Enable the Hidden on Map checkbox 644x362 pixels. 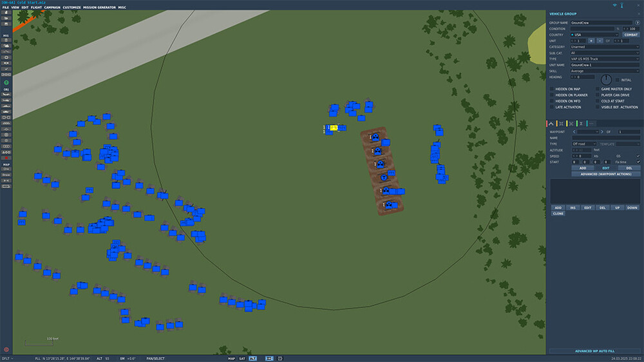[x=552, y=89]
